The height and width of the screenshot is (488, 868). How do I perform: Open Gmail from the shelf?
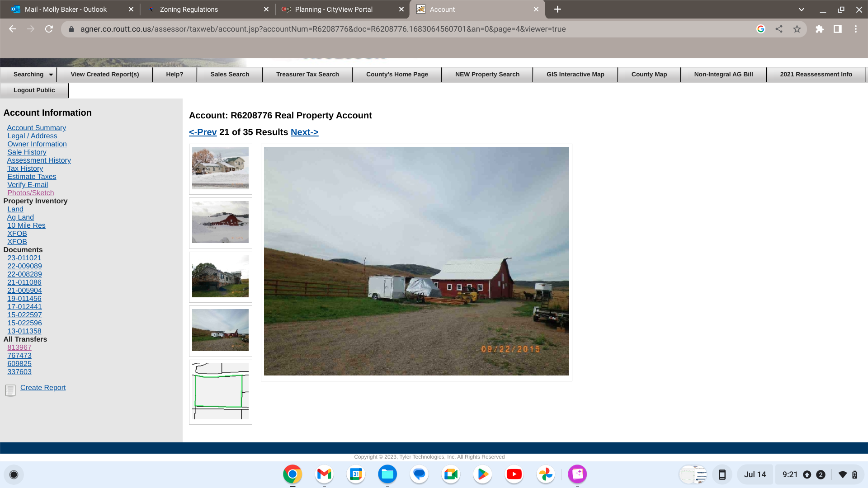[324, 474]
